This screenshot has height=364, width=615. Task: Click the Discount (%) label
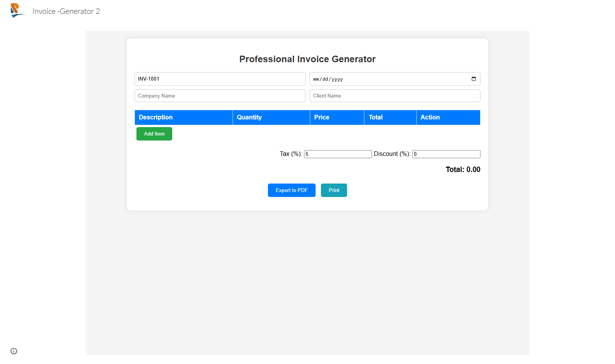(x=392, y=154)
